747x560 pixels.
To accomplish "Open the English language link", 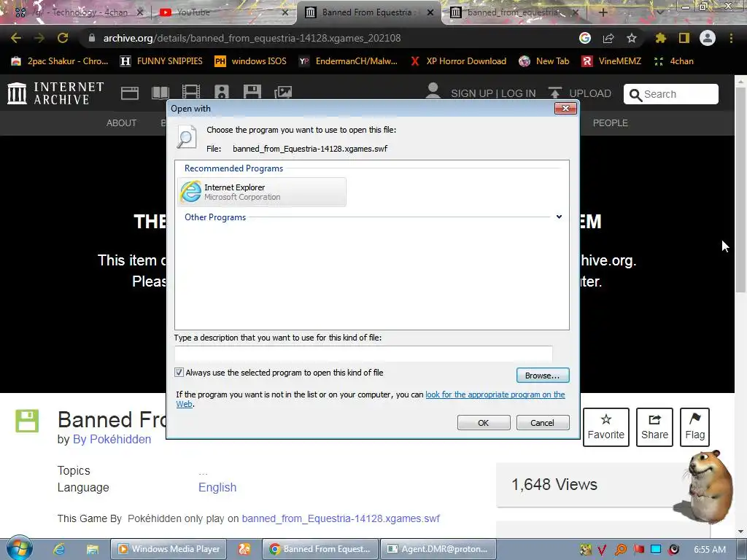I will 217,487.
